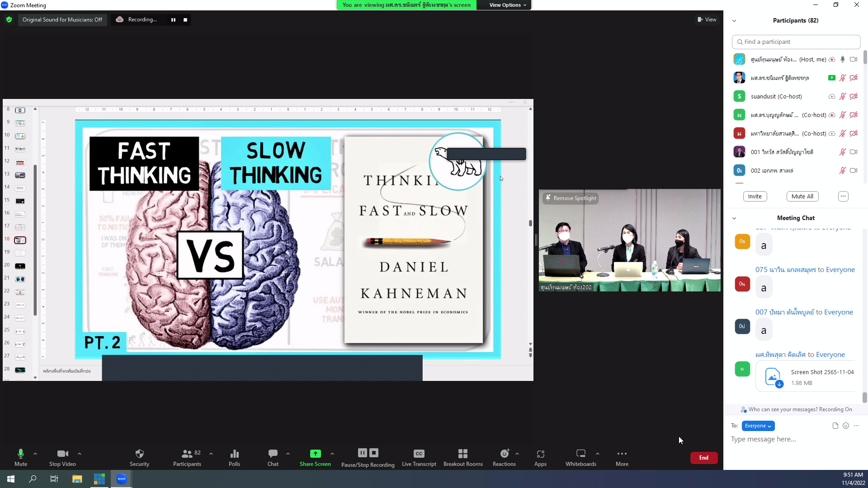Image resolution: width=868 pixels, height=488 pixels.
Task: Stop recording in top-left indicator
Action: [x=185, y=19]
